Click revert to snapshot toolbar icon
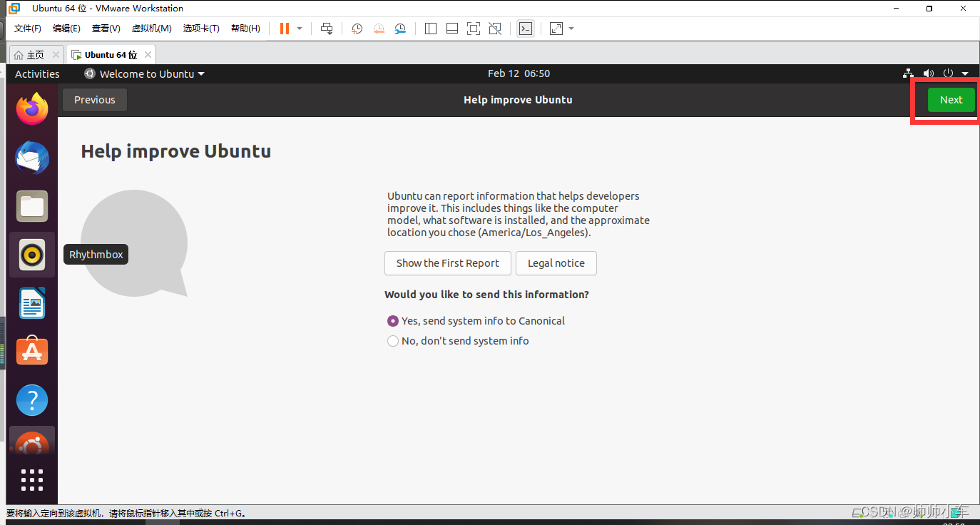Image resolution: width=980 pixels, height=525 pixels. point(379,29)
